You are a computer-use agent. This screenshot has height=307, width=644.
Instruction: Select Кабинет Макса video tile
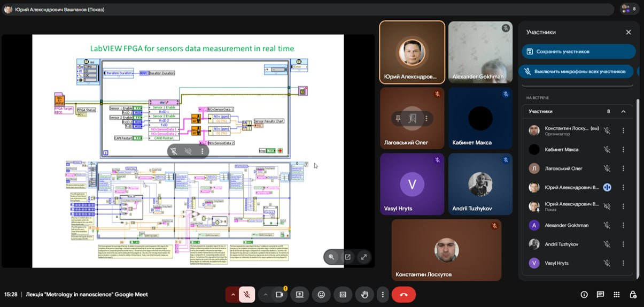(x=480, y=118)
